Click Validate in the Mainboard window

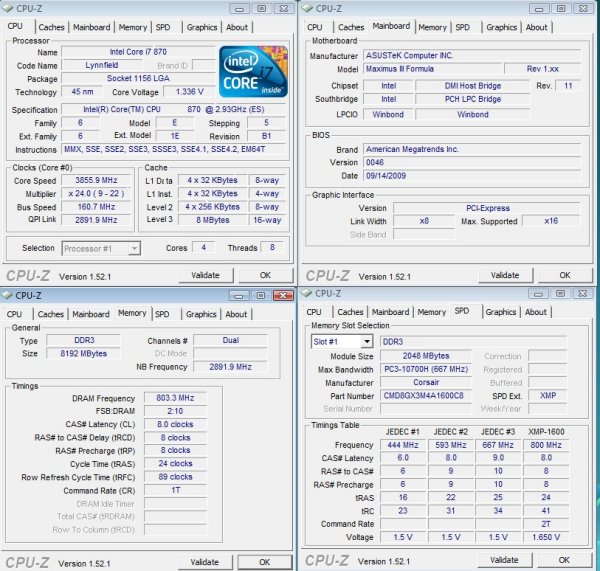pos(505,275)
